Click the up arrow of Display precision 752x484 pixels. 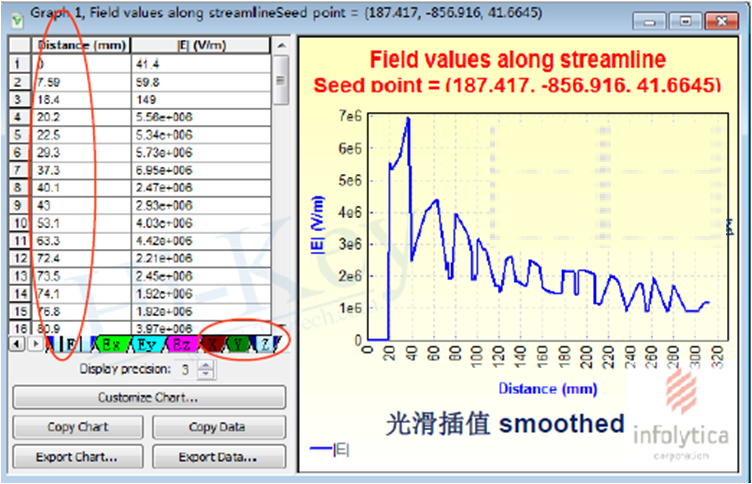coord(206,364)
